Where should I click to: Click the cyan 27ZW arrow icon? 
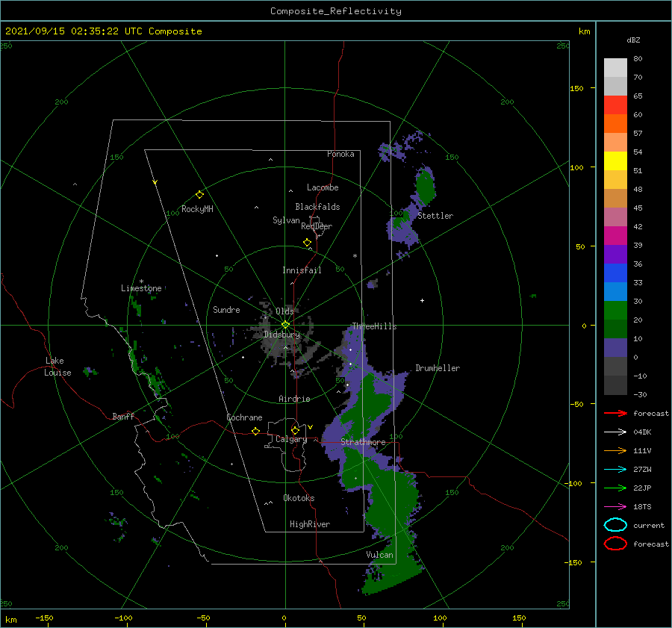[x=615, y=470]
